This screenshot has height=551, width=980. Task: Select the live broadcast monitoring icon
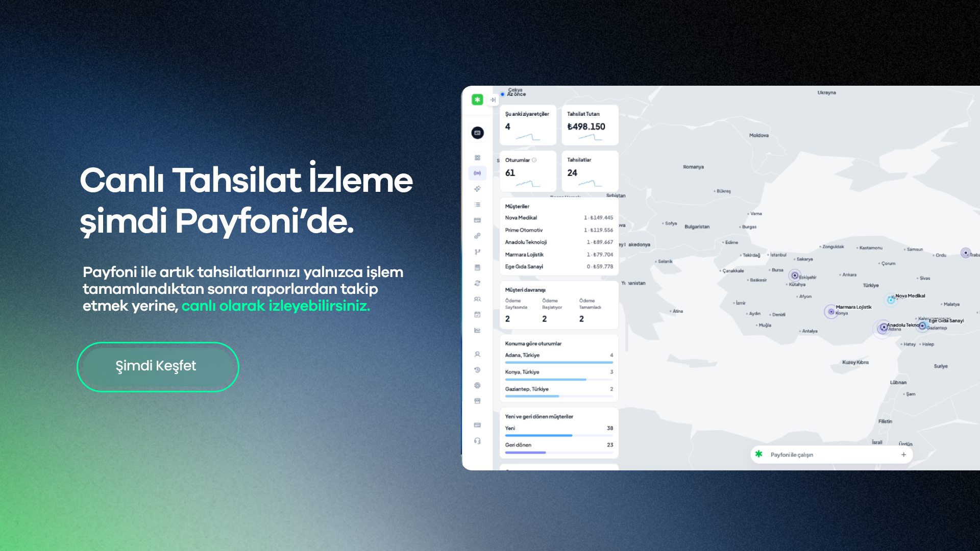[x=477, y=173]
